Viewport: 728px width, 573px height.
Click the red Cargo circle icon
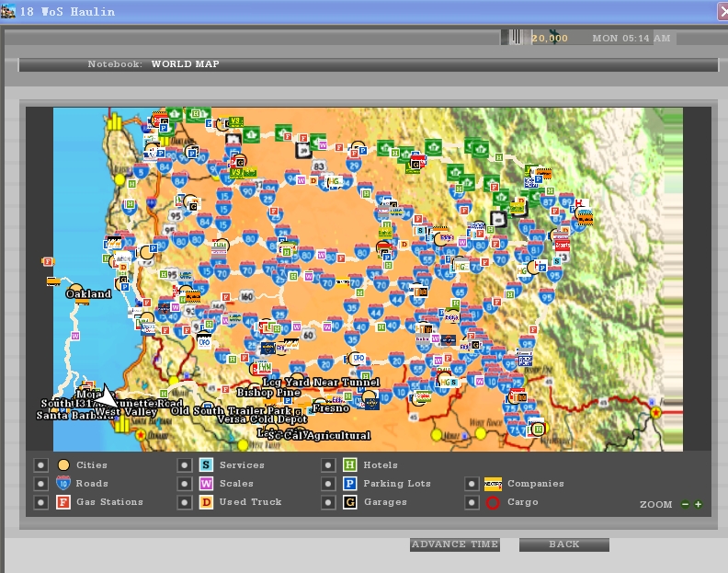pos(493,502)
